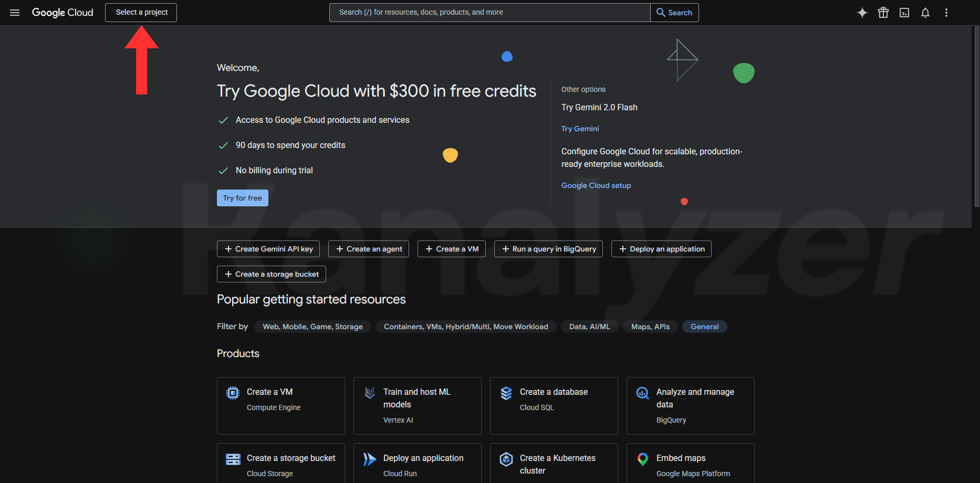The height and width of the screenshot is (483, 980).
Task: Open Create a database card
Action: click(x=554, y=406)
